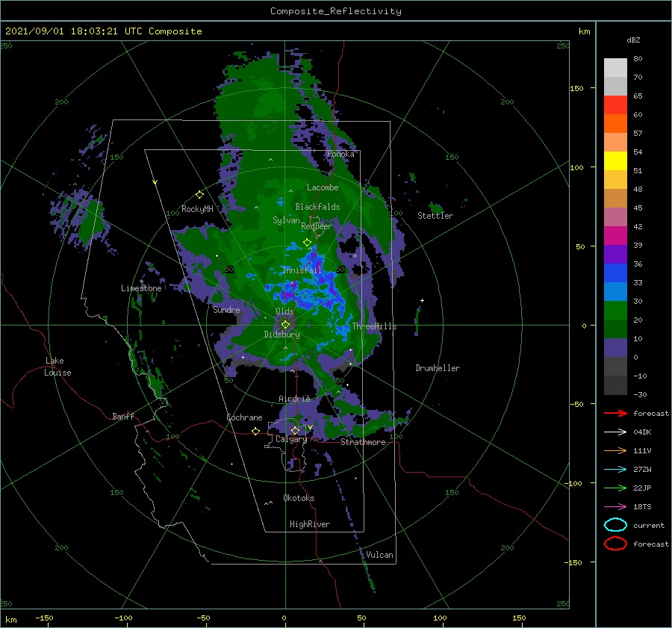Click the Sundre label

(226, 309)
